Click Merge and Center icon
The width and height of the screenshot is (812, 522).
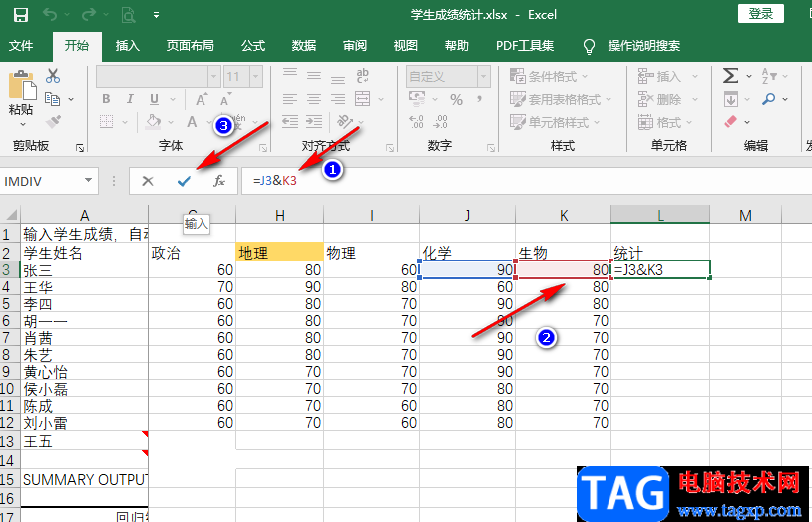pos(362,99)
